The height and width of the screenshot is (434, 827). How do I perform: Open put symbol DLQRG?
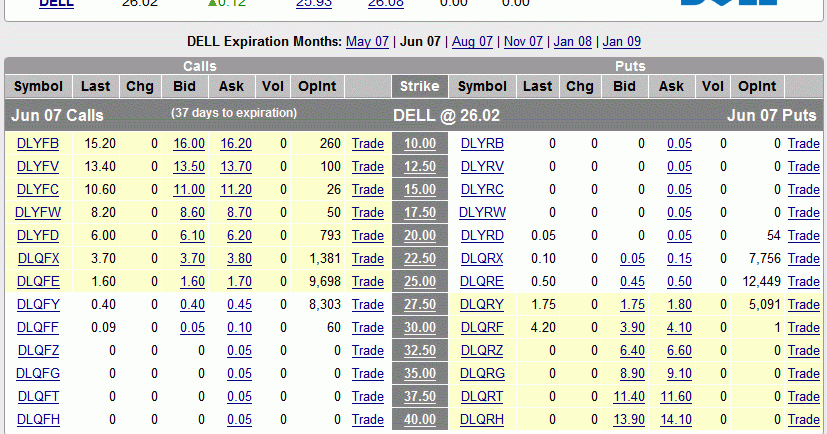(x=482, y=373)
